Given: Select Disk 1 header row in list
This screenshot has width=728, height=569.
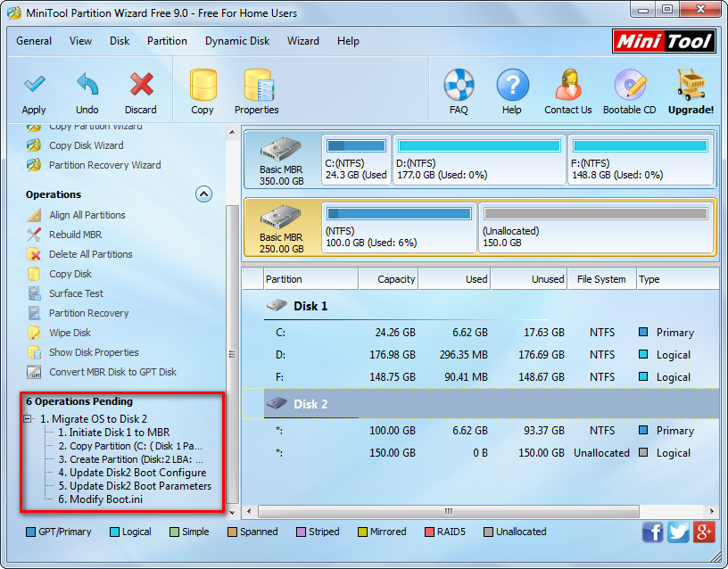Looking at the screenshot, I should pyautogui.click(x=481, y=306).
